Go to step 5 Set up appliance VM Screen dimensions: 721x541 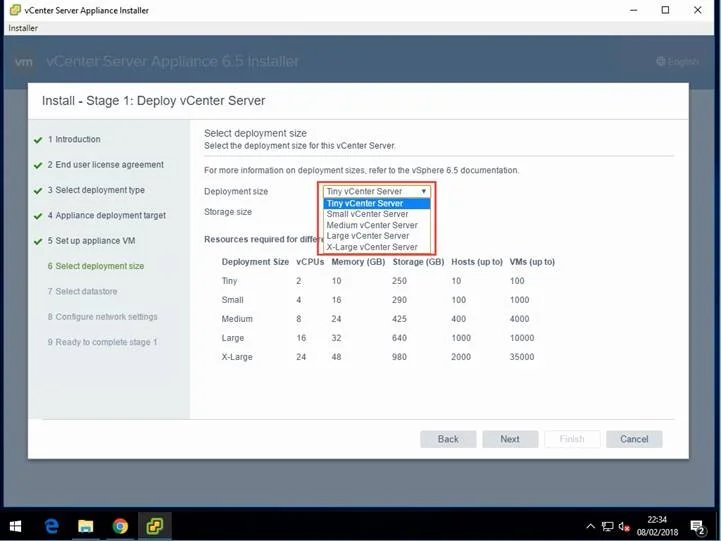pos(92,240)
